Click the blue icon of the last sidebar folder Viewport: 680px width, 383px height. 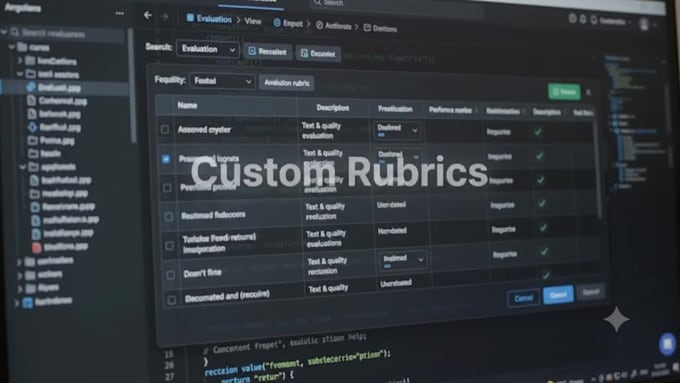pos(28,302)
